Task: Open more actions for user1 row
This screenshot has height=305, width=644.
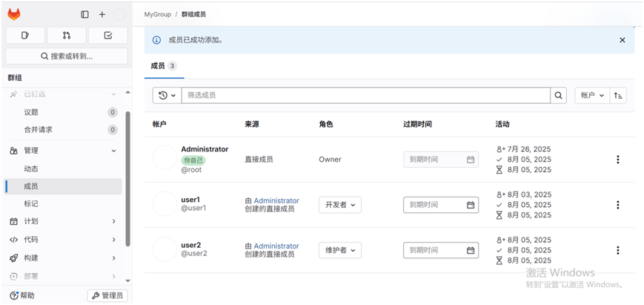Action: coord(618,205)
